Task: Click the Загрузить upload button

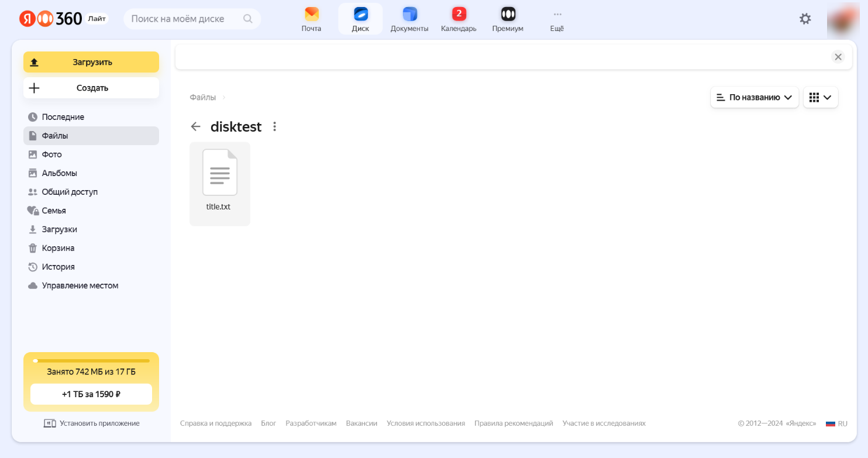Action: click(91, 62)
